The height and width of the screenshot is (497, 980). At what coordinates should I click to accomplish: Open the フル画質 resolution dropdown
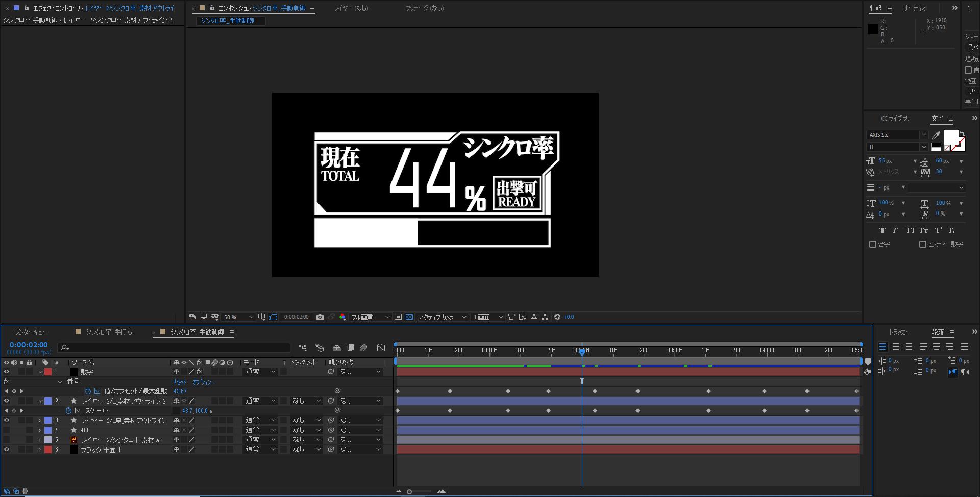371,317
